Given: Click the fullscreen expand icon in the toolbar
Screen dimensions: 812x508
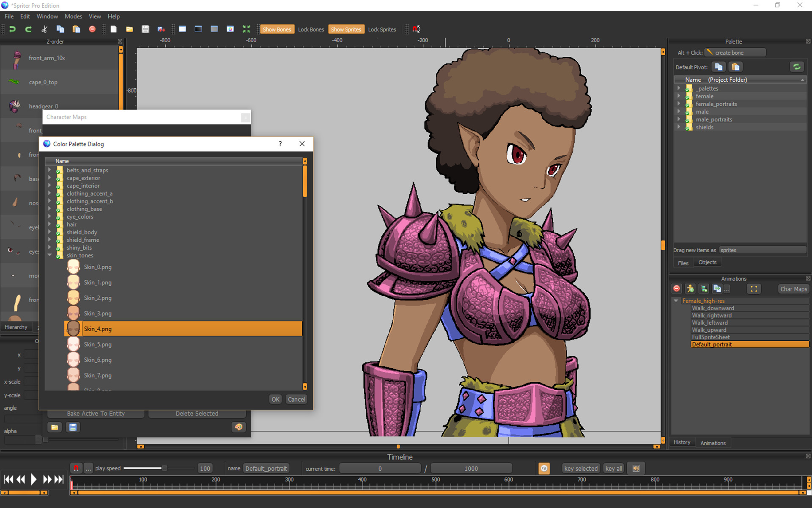Looking at the screenshot, I should point(246,29).
